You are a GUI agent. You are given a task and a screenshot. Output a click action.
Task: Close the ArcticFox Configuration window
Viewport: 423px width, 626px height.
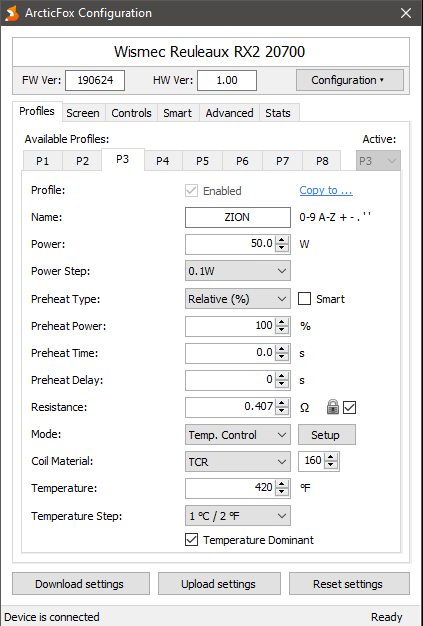(x=406, y=13)
